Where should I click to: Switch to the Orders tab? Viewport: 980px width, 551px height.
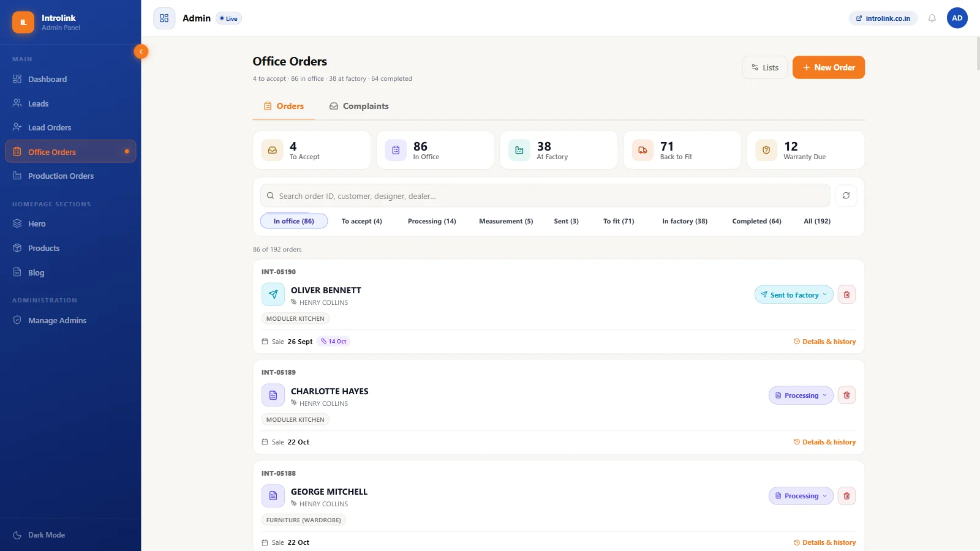pos(284,106)
